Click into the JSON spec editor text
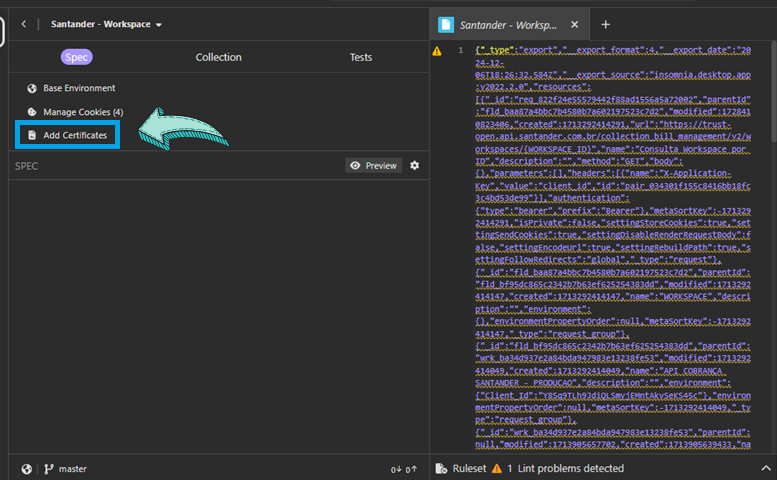Viewport: 777px width, 480px height. click(612, 247)
